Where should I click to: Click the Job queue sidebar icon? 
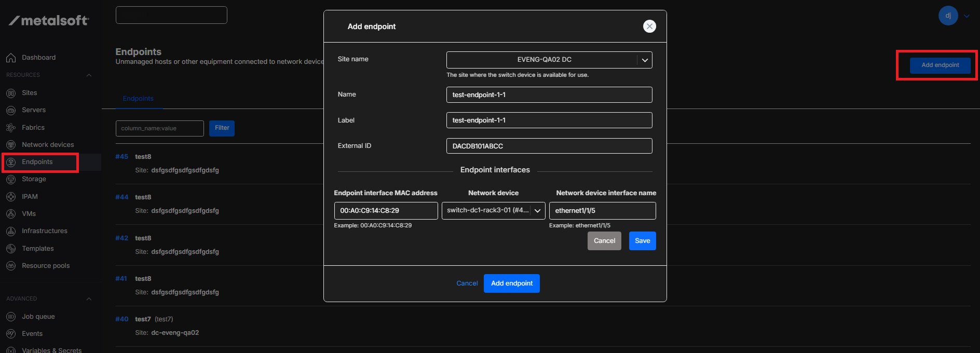tap(11, 317)
